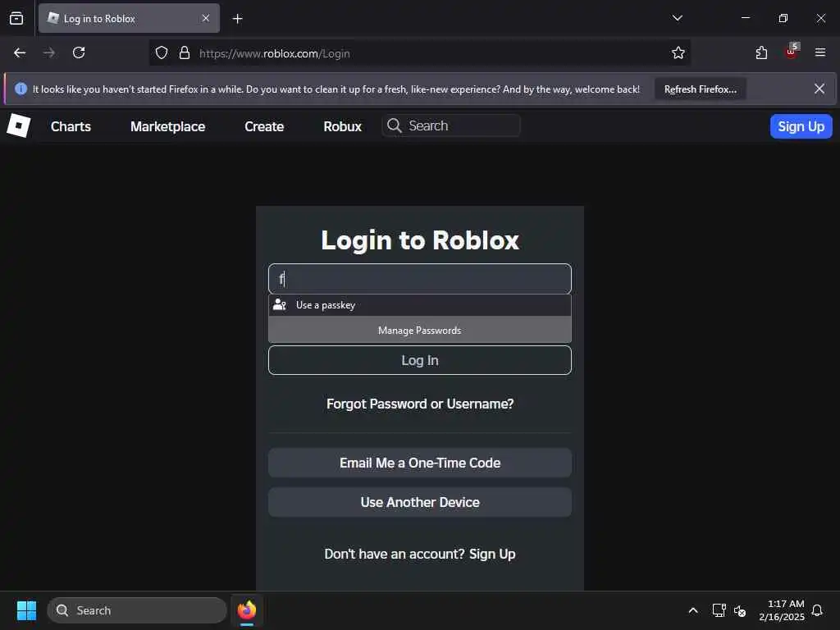
Task: Open the Windows Start menu
Action: point(26,610)
